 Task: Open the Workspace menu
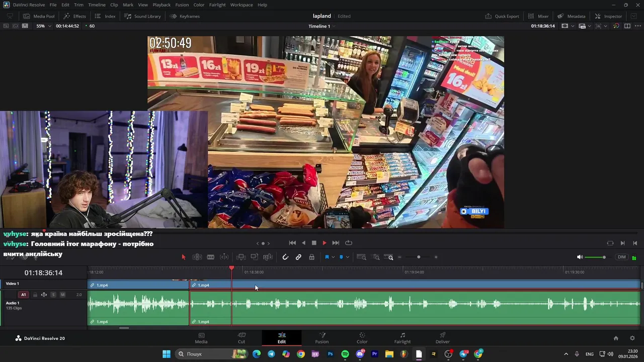242,5
